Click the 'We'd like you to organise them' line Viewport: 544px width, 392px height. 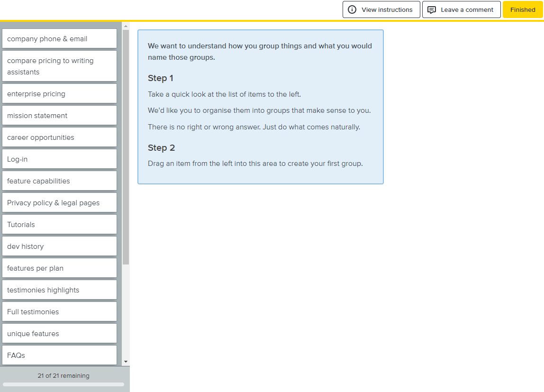(259, 110)
